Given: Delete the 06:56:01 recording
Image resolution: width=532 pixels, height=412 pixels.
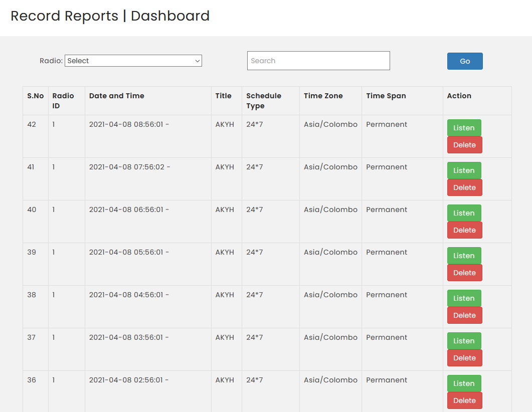Looking at the screenshot, I should pos(464,230).
